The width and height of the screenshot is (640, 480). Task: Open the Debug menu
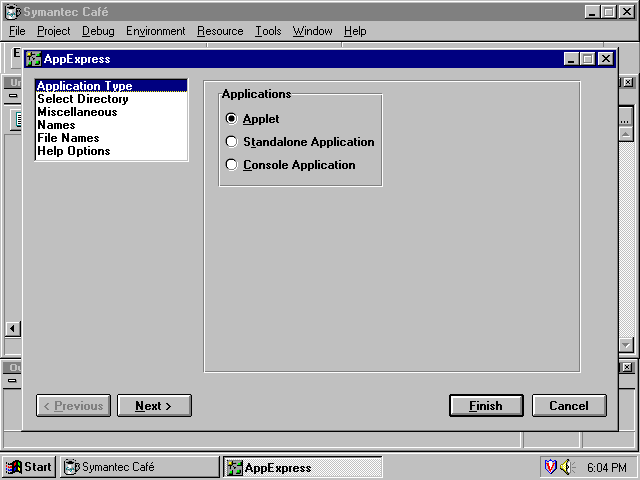(x=98, y=31)
